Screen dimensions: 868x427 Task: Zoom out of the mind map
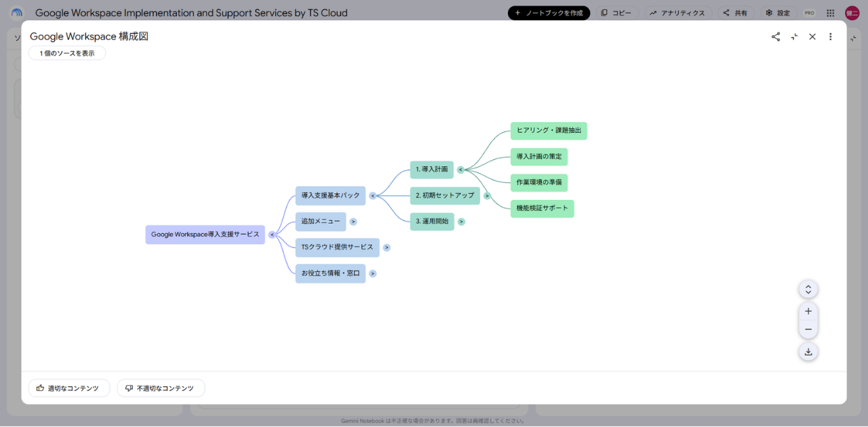(808, 329)
